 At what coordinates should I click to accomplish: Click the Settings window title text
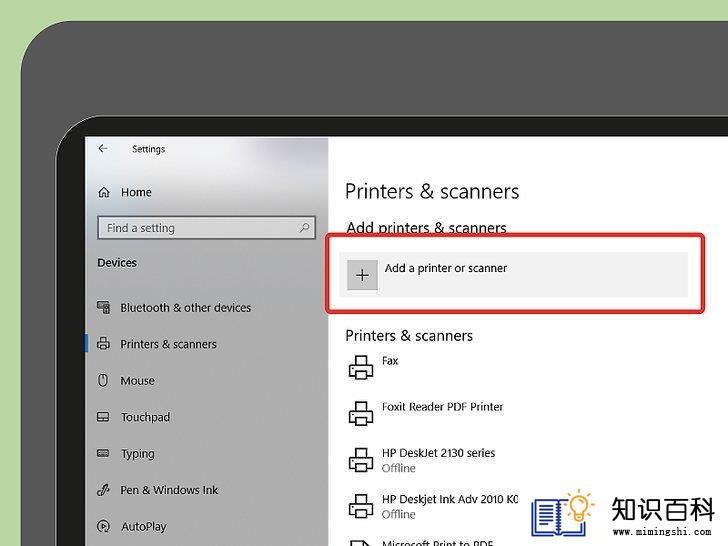pyautogui.click(x=149, y=149)
